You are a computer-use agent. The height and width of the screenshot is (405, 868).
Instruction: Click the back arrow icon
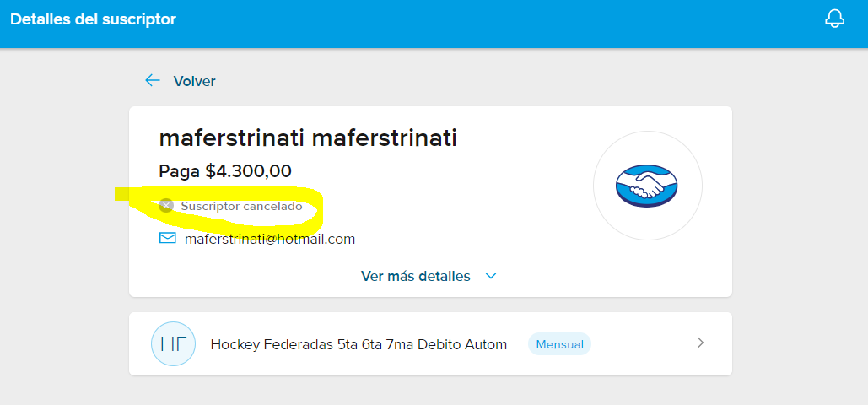point(152,81)
